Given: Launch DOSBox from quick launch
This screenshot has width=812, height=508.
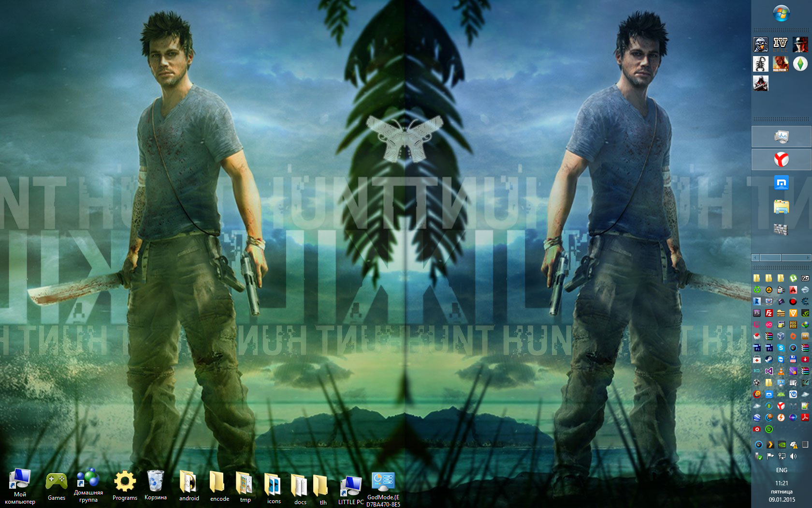Looking at the screenshot, I should coord(793,325).
